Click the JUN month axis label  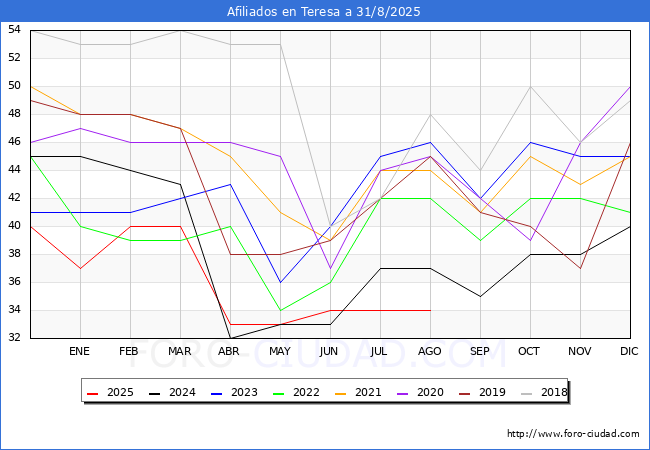(329, 351)
